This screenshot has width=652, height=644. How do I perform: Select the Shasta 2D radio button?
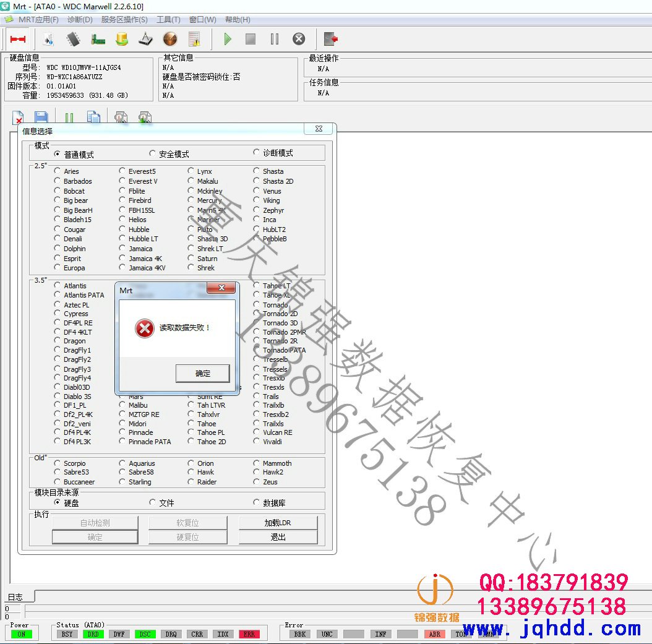[256, 181]
